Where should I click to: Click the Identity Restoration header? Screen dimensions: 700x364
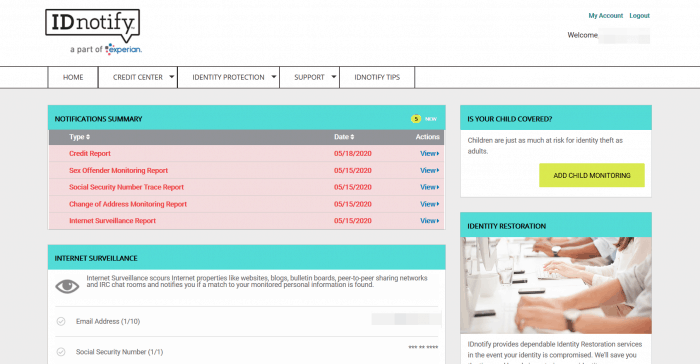[556, 225]
